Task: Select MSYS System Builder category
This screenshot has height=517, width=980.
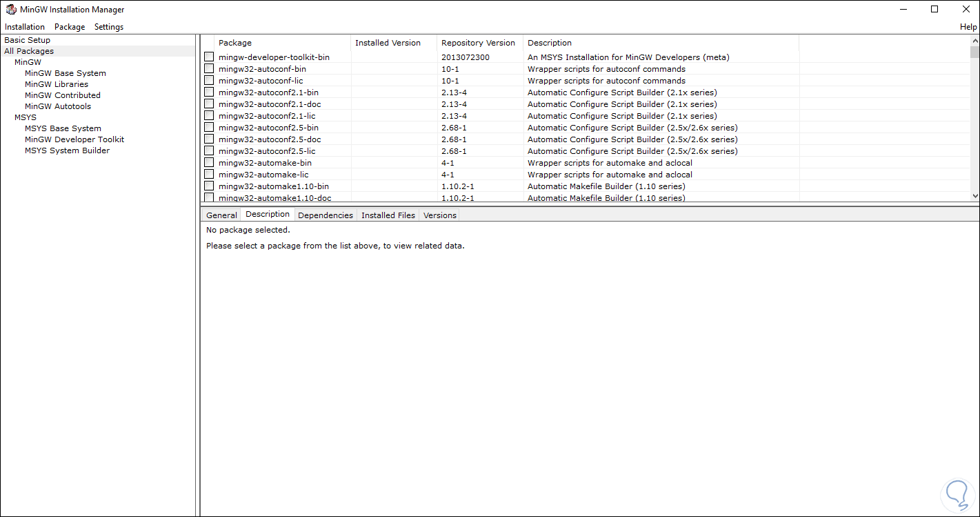Action: pos(67,150)
